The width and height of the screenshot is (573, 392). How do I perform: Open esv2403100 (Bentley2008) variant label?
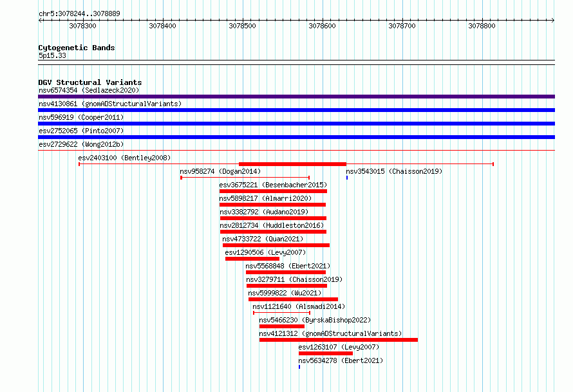tap(124, 158)
